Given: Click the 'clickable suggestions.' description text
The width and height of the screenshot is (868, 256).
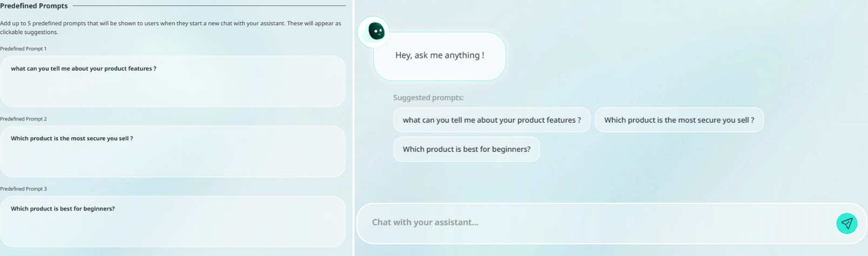Looking at the screenshot, I should pos(29,32).
